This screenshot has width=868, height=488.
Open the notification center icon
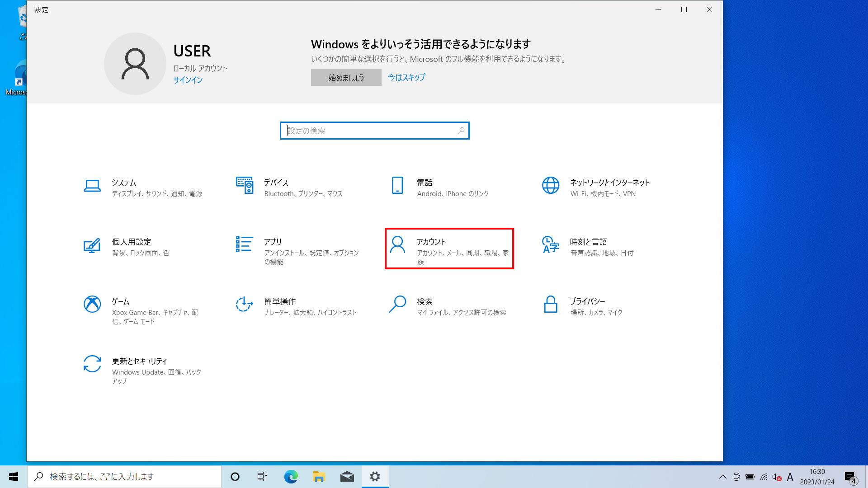tap(850, 477)
